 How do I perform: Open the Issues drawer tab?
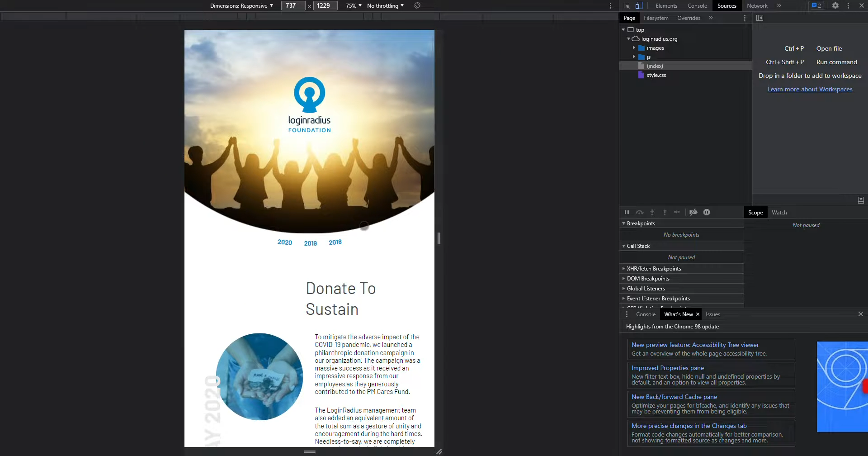point(713,314)
